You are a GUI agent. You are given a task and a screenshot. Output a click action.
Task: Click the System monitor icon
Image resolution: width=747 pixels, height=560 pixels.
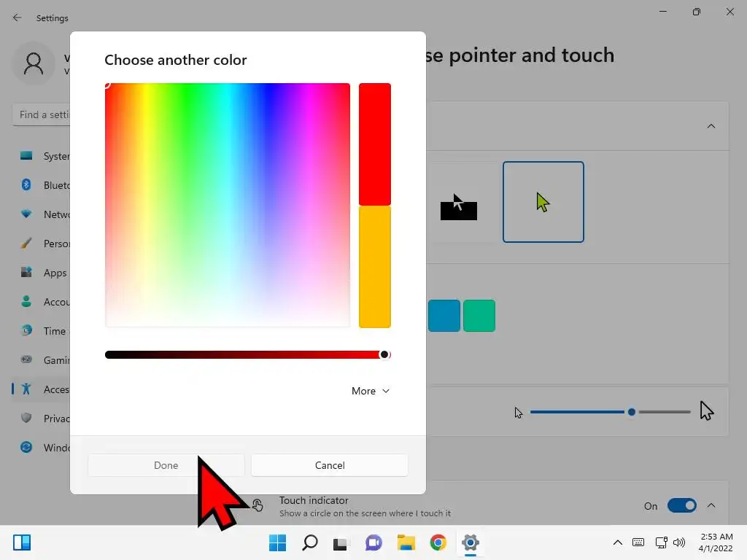26,156
